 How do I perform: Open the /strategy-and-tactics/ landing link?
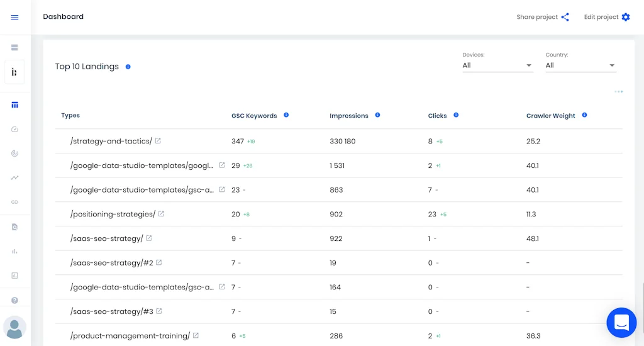pyautogui.click(x=111, y=142)
